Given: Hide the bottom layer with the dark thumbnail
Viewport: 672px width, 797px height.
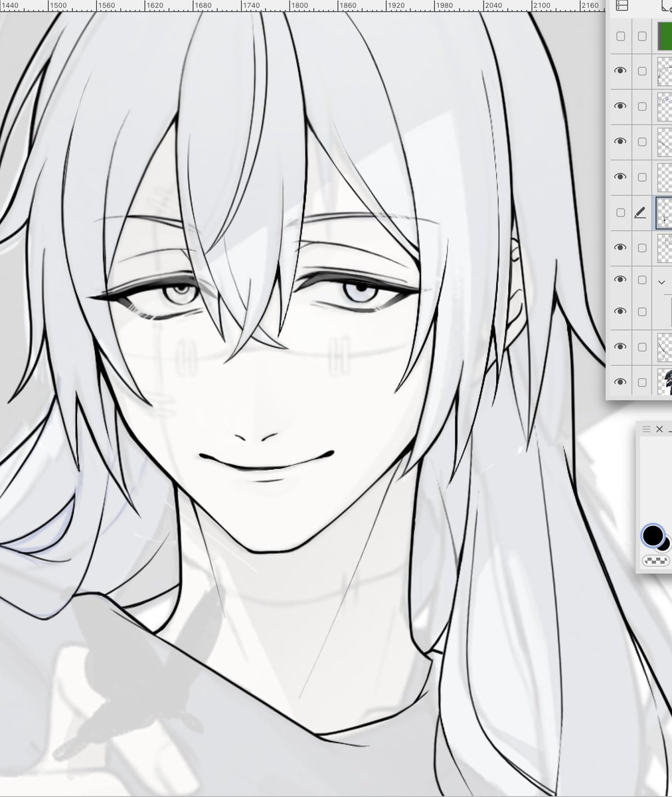Looking at the screenshot, I should coord(620,382).
